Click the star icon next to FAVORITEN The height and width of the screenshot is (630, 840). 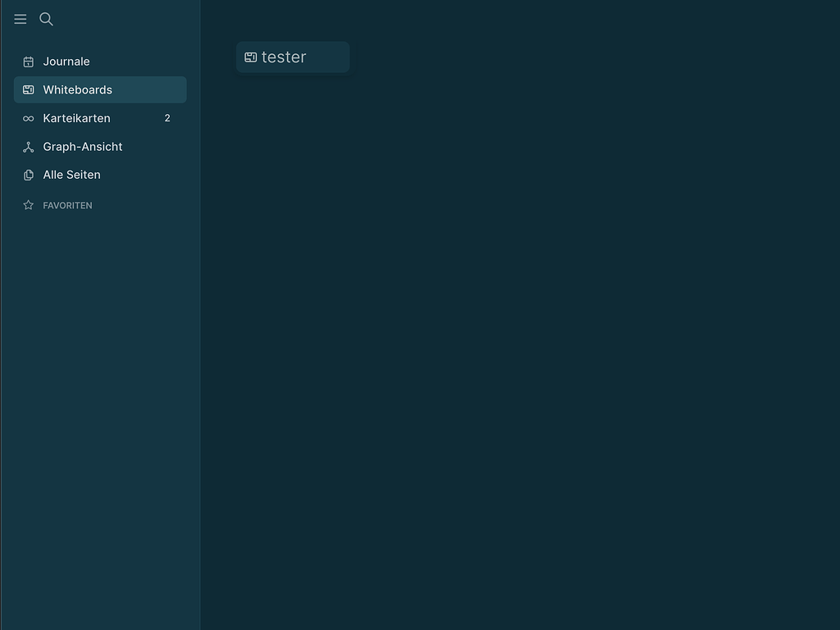(x=28, y=205)
